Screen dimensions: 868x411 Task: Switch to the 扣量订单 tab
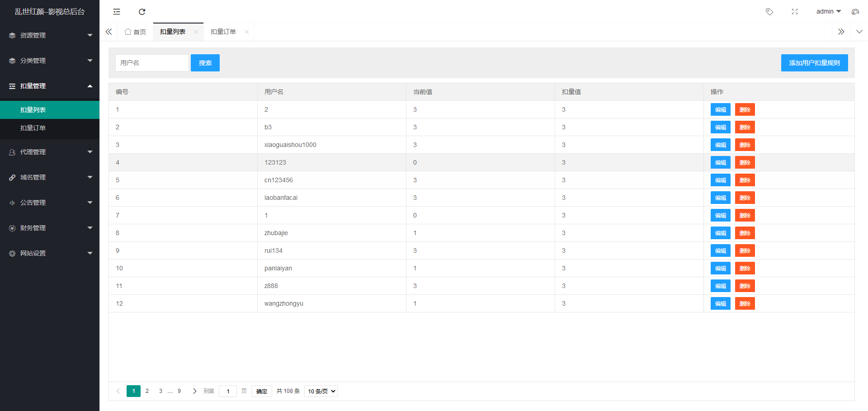[x=223, y=32]
